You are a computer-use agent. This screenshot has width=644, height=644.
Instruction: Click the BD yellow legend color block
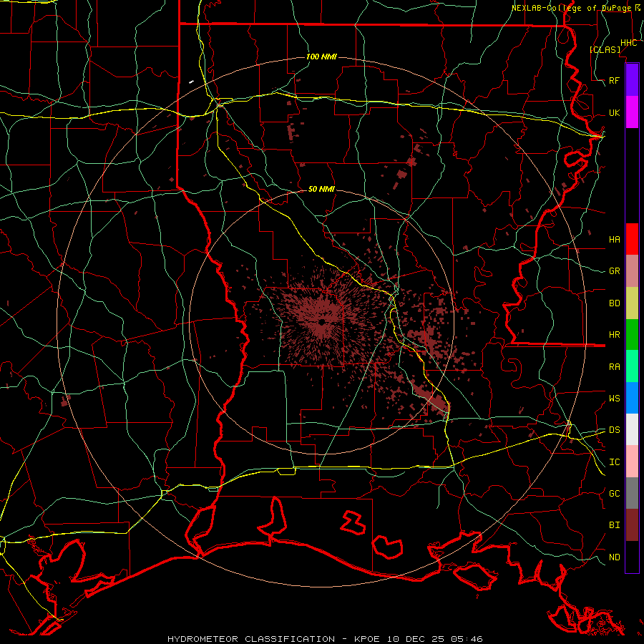click(632, 303)
